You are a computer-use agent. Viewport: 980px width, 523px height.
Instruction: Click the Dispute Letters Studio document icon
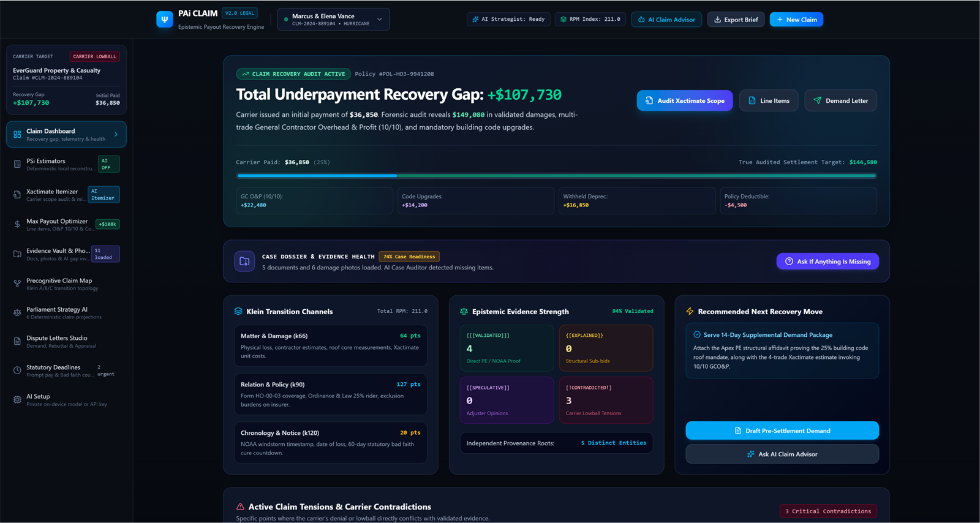coord(17,341)
